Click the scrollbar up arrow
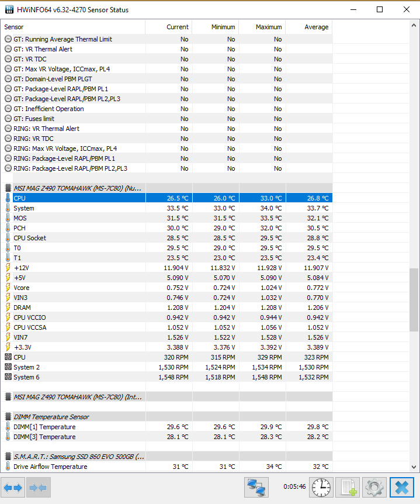Viewport: 420px width, 504px height. 414,25
